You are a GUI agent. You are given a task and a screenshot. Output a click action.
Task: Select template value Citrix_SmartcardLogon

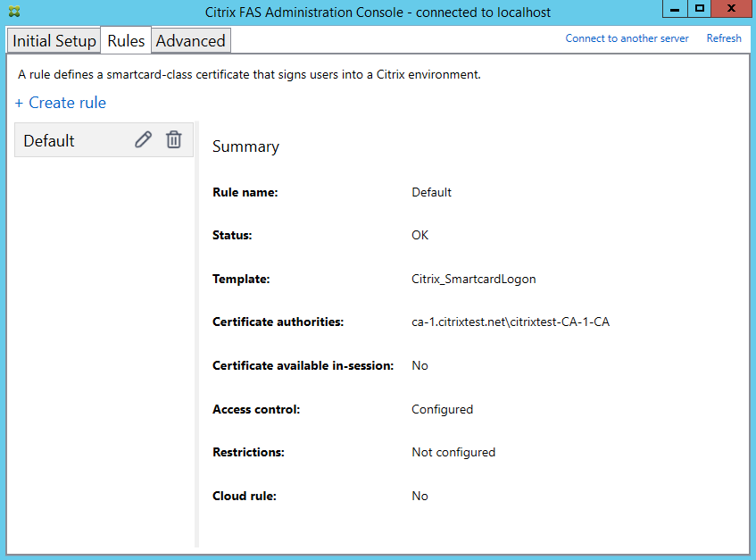point(473,279)
